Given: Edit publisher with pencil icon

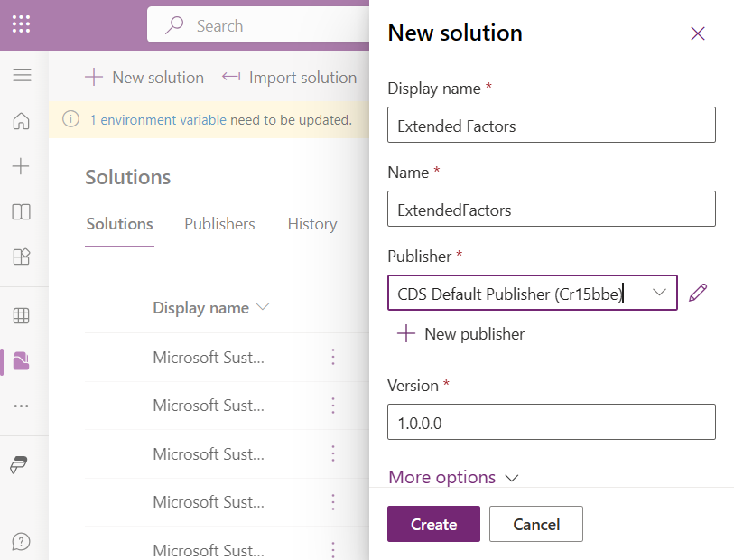Looking at the screenshot, I should point(698,293).
